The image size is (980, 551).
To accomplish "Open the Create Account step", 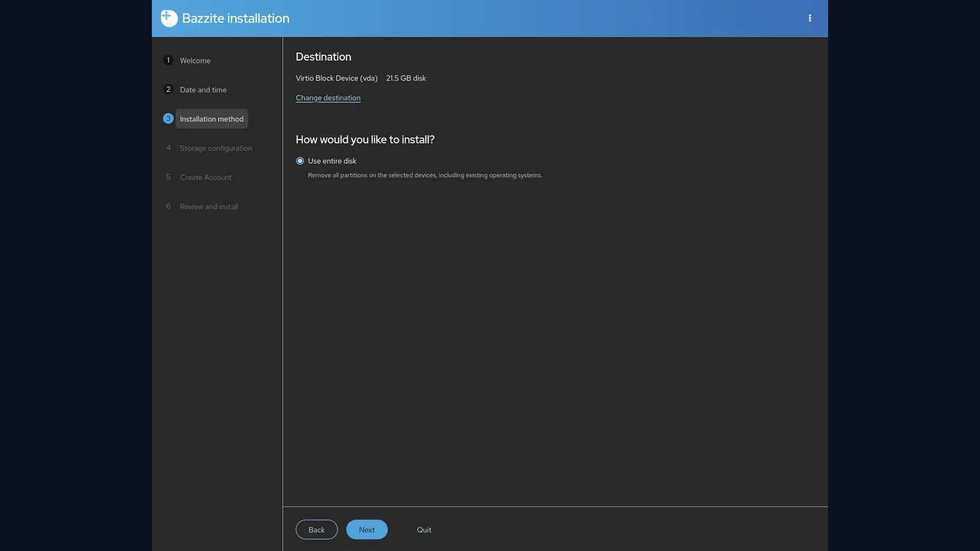I will [x=206, y=178].
